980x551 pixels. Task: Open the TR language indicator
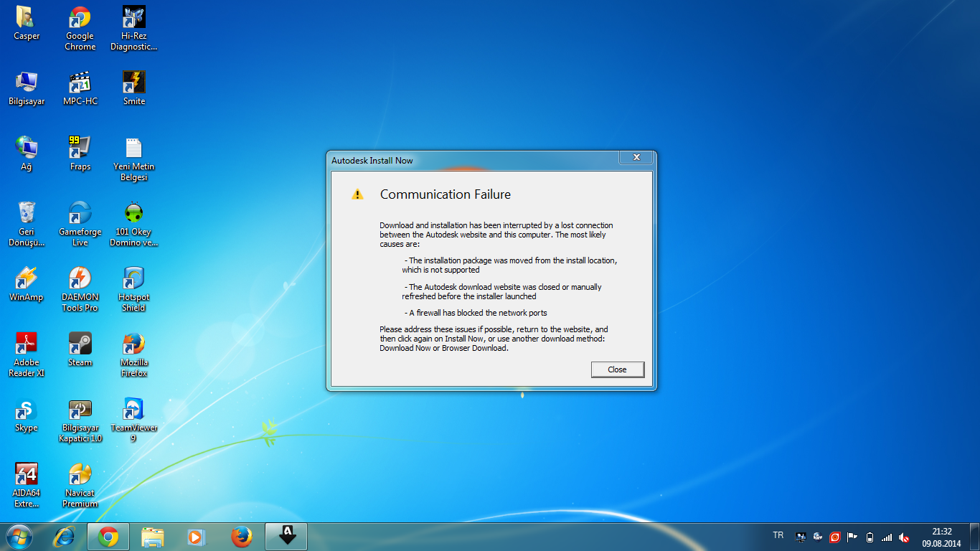coord(778,535)
